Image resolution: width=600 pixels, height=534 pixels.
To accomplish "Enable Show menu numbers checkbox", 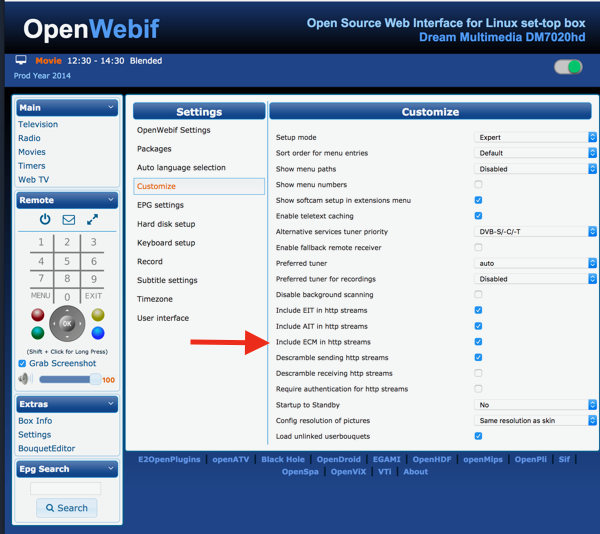I will click(x=478, y=185).
